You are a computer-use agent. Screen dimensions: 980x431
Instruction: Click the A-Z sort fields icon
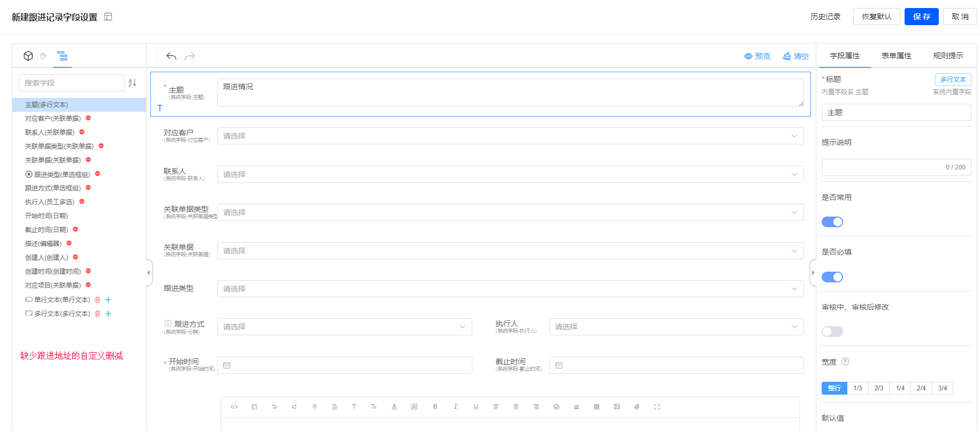(x=132, y=83)
